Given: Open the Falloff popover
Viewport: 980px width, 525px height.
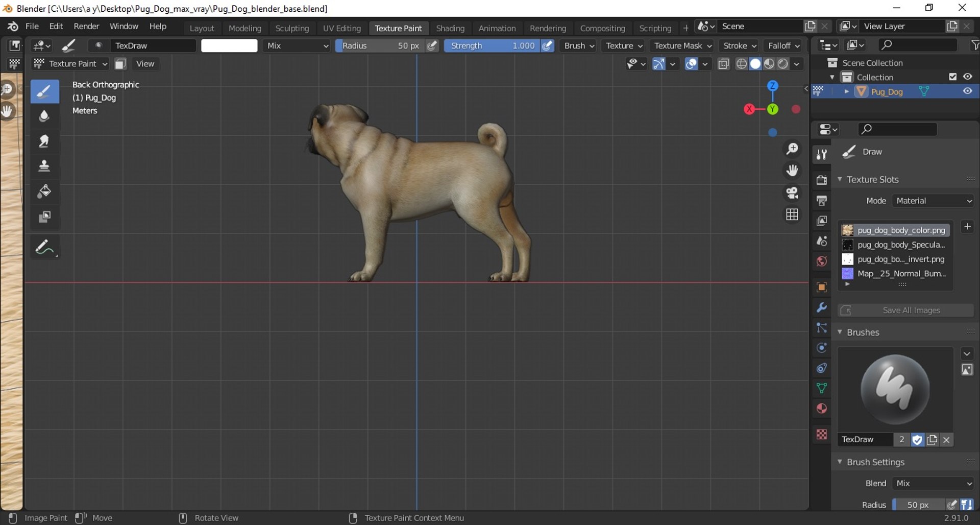Looking at the screenshot, I should point(784,45).
